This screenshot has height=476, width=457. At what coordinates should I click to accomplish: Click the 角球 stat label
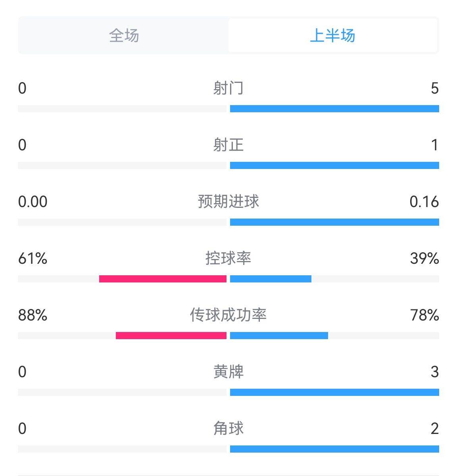228,428
